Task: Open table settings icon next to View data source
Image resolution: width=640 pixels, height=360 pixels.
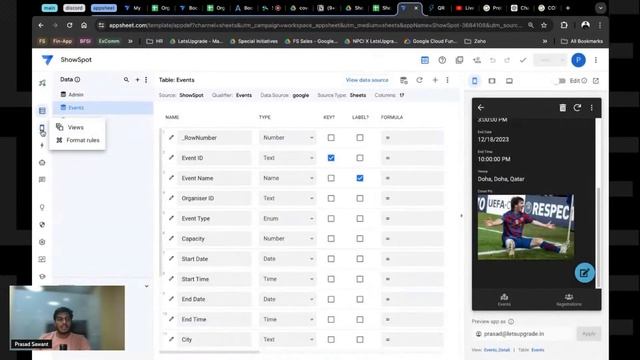Action: point(404,80)
